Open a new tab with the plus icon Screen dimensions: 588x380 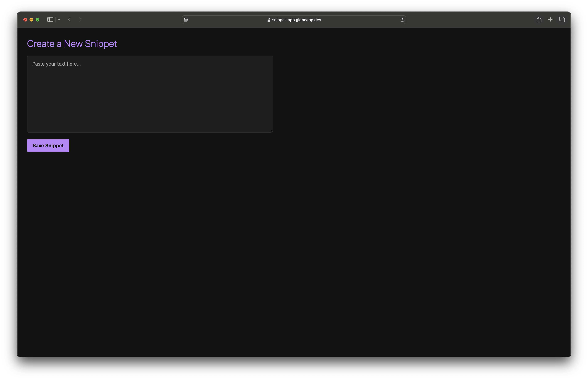(x=550, y=20)
